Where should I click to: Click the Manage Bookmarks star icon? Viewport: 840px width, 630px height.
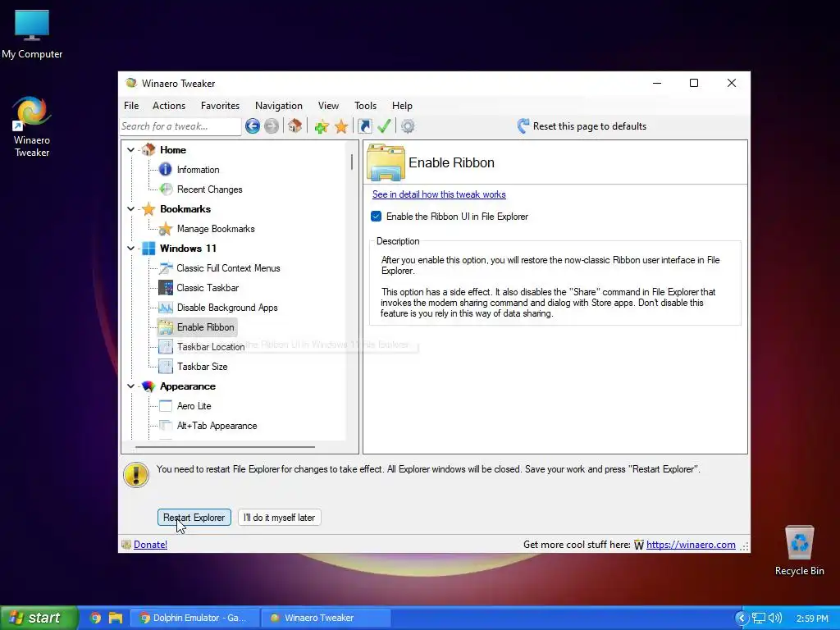(166, 229)
